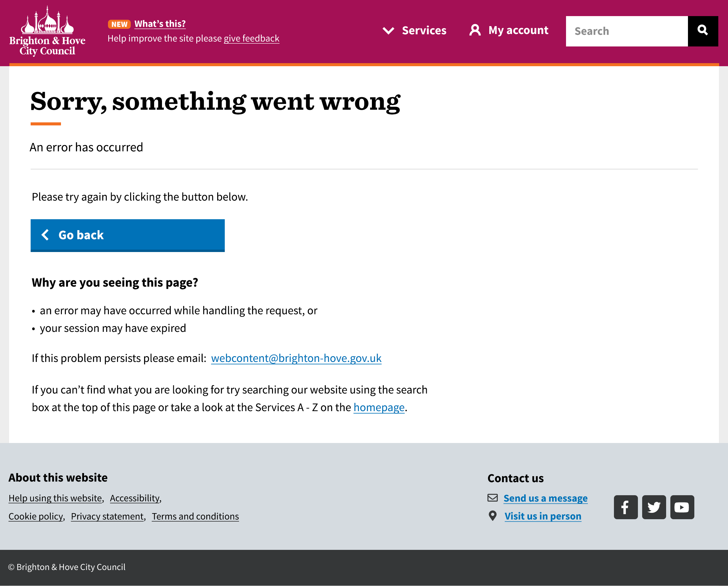Click Terms and conditions link
The width and height of the screenshot is (728, 586).
pyautogui.click(x=195, y=516)
